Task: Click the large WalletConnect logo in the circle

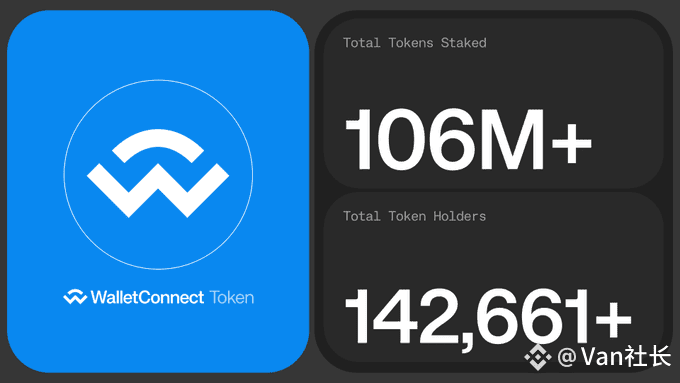Action: 158,173
